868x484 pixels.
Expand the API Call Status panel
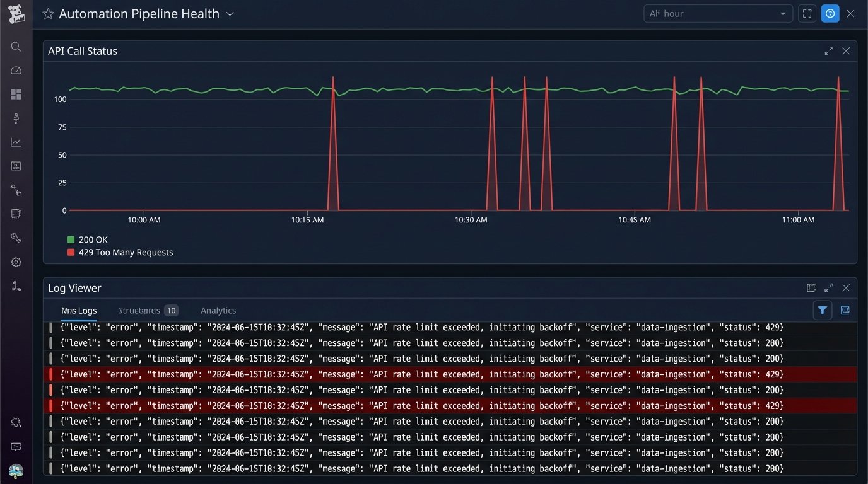pos(829,51)
